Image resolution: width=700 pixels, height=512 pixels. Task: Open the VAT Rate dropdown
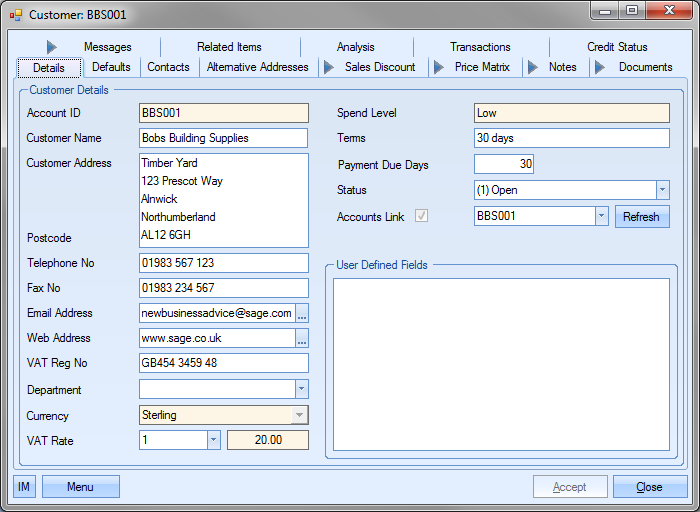coord(213,440)
